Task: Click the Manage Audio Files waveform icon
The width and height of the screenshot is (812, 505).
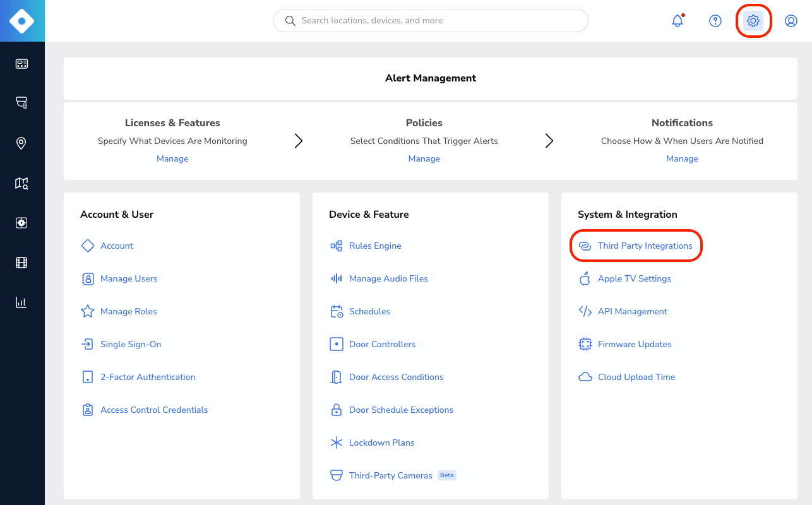Action: tap(337, 278)
